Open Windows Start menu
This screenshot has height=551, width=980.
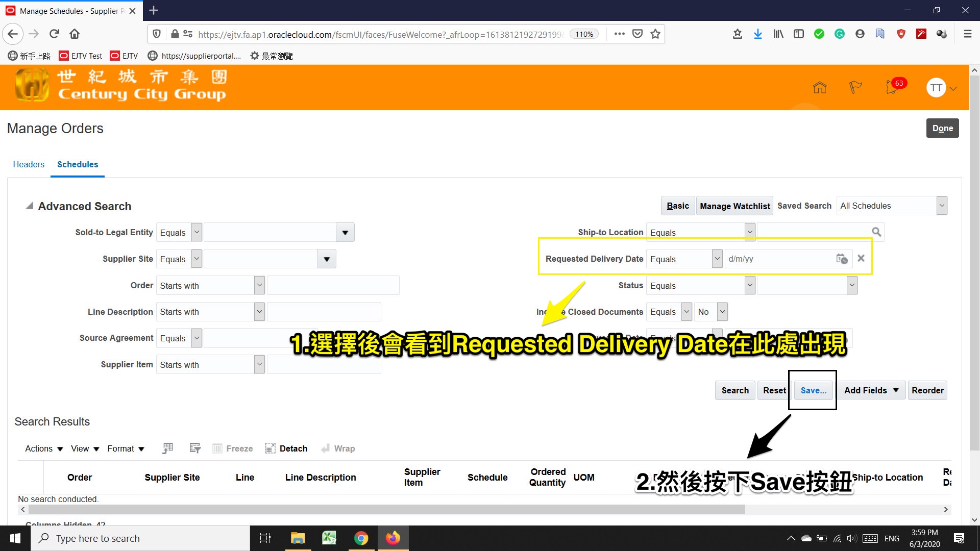[x=15, y=538]
